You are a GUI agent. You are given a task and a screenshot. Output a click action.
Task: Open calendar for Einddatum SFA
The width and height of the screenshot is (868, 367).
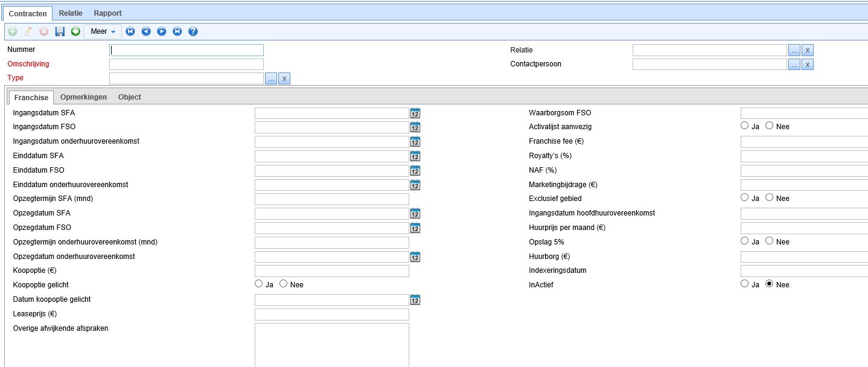(x=415, y=156)
